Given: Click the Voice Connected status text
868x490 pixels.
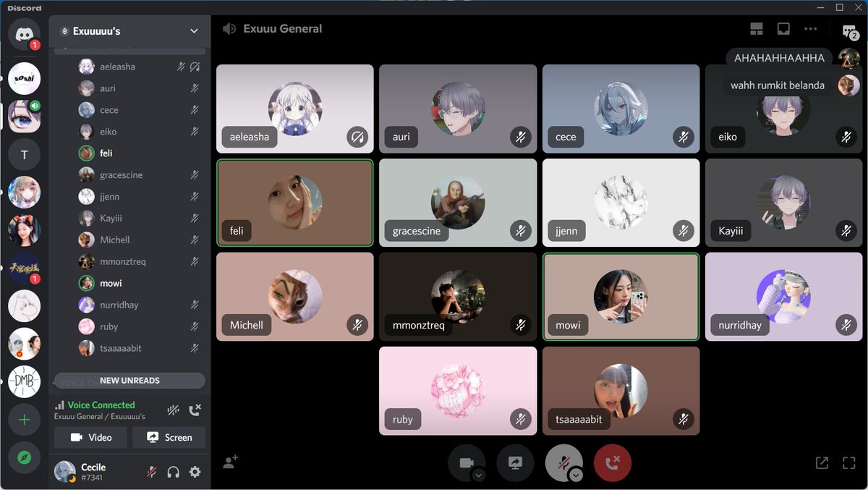Looking at the screenshot, I should coord(101,405).
